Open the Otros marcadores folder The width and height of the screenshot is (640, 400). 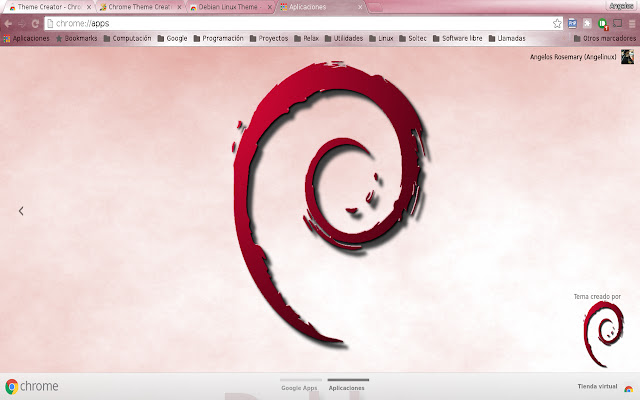(604, 38)
